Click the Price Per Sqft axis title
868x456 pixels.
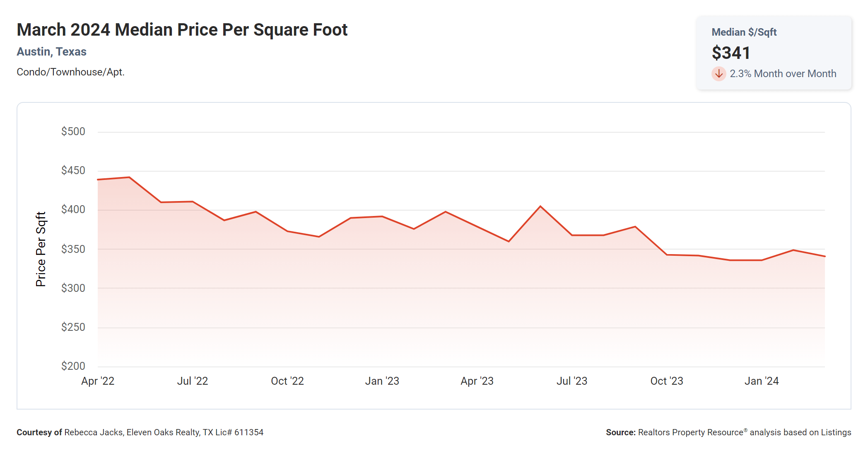point(41,249)
